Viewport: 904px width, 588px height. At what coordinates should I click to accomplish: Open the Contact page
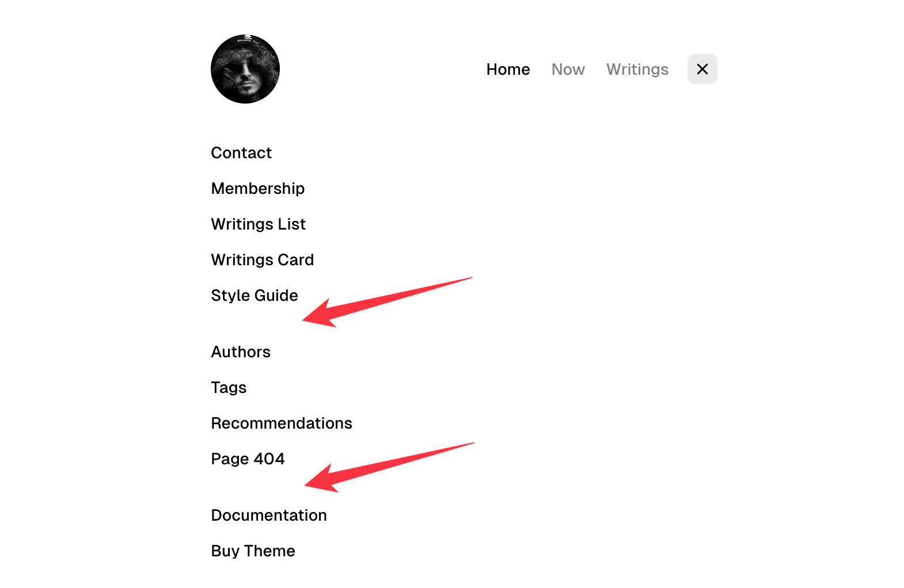coord(241,153)
